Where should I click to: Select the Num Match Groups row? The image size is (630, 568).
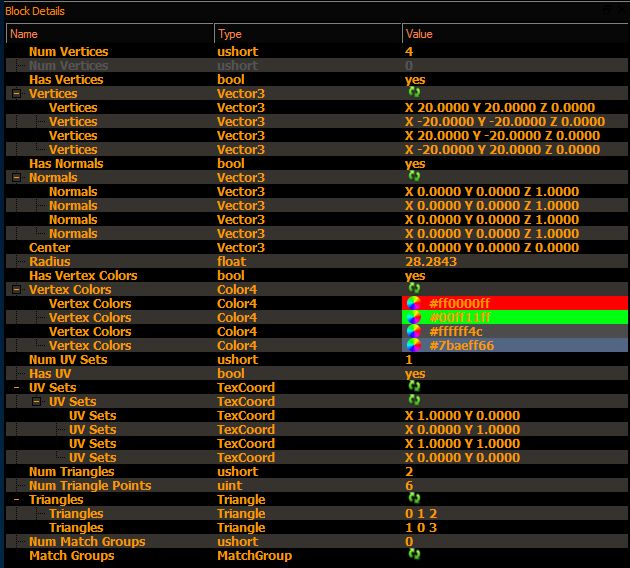(317, 541)
